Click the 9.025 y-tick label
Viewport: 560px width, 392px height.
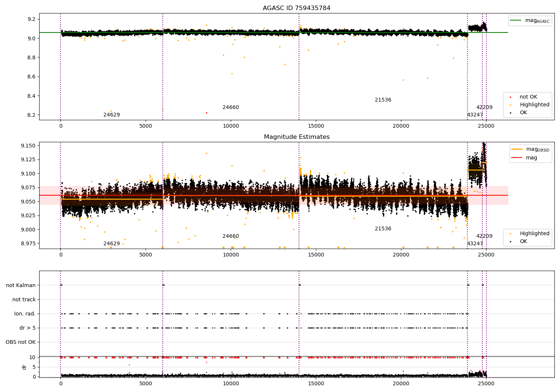(28, 216)
